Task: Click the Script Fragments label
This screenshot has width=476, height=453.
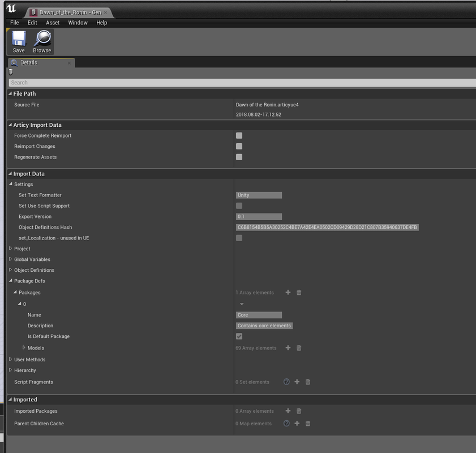Action: (x=33, y=382)
